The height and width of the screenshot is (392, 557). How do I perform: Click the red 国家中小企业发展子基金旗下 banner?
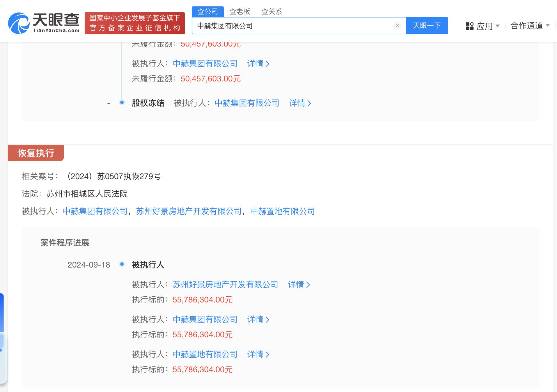click(x=135, y=23)
